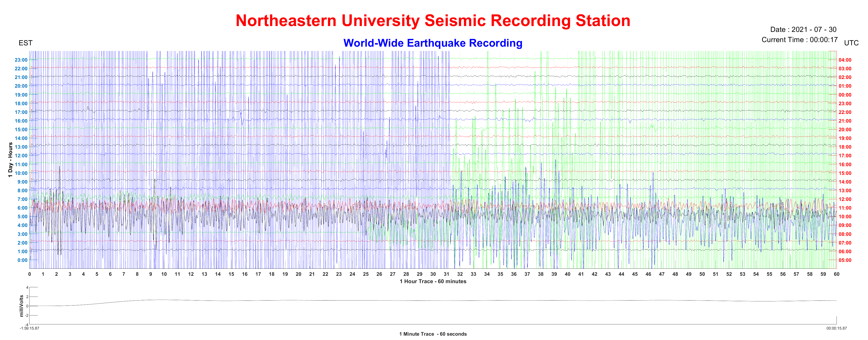Click minute 45 on the hour axis
Image resolution: width=868 pixels, height=340 pixels.
click(635, 274)
